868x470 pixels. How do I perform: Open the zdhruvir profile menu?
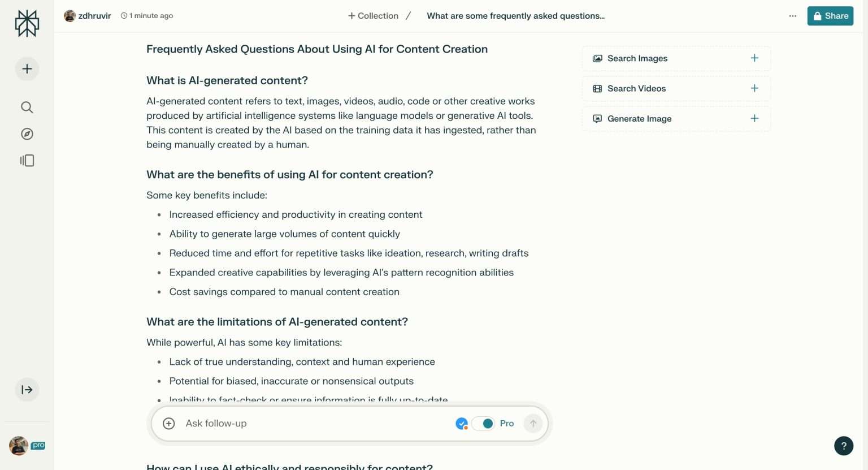(88, 16)
